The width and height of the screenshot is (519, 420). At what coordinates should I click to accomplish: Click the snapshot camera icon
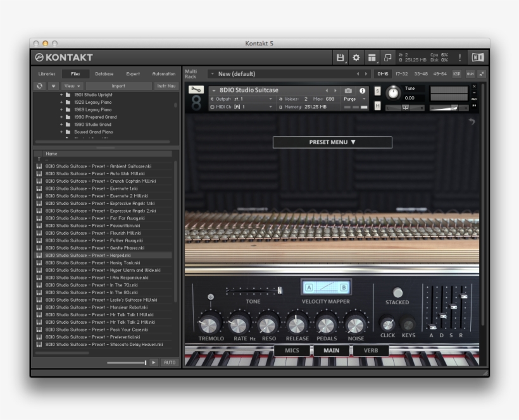coord(348,90)
